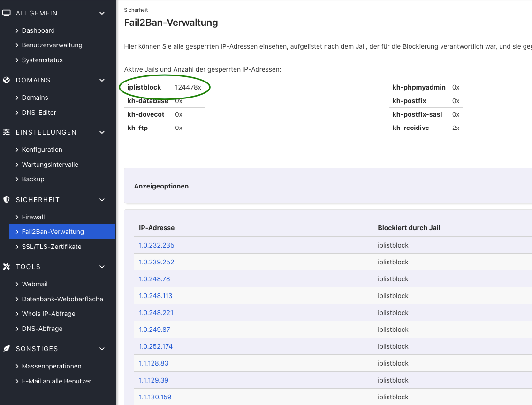Open the Dashboard menu item
The width and height of the screenshot is (532, 405).
pos(38,30)
